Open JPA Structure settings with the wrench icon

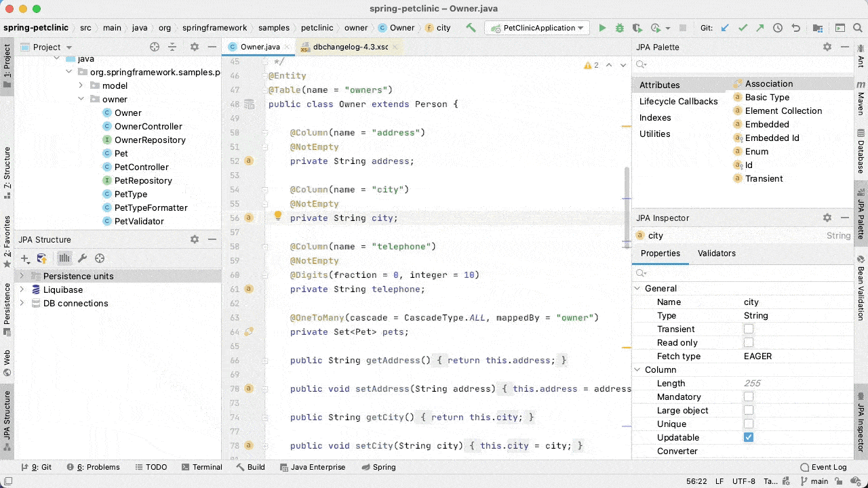82,258
